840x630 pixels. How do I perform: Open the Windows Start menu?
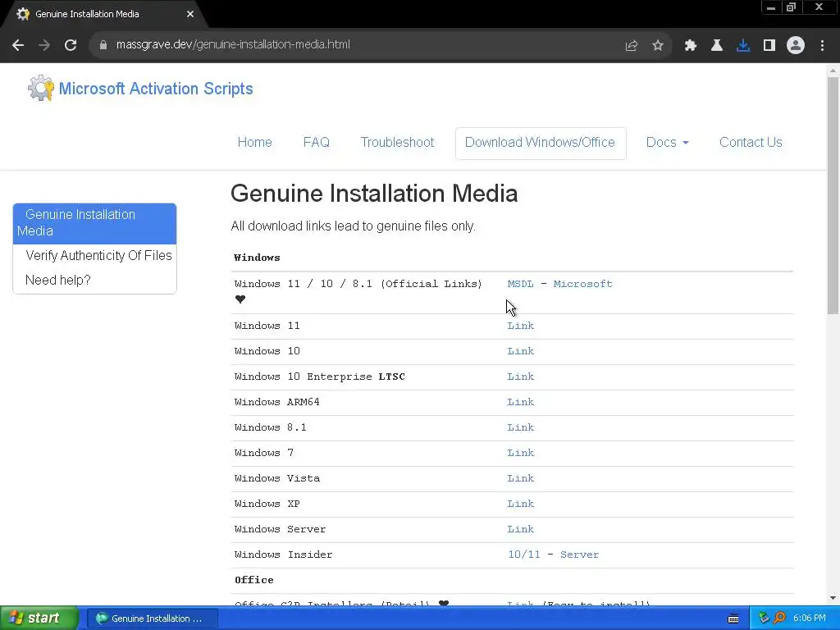38,618
